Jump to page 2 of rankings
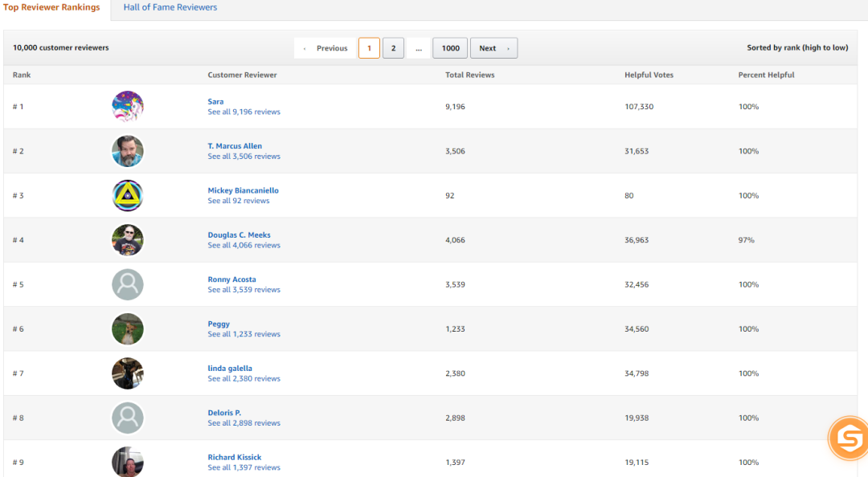This screenshot has height=477, width=868. pos(393,48)
